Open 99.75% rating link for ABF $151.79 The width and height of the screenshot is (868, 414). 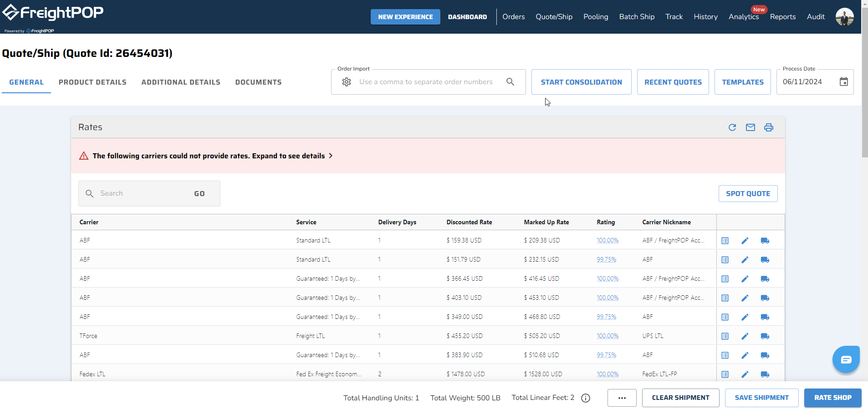(x=607, y=260)
